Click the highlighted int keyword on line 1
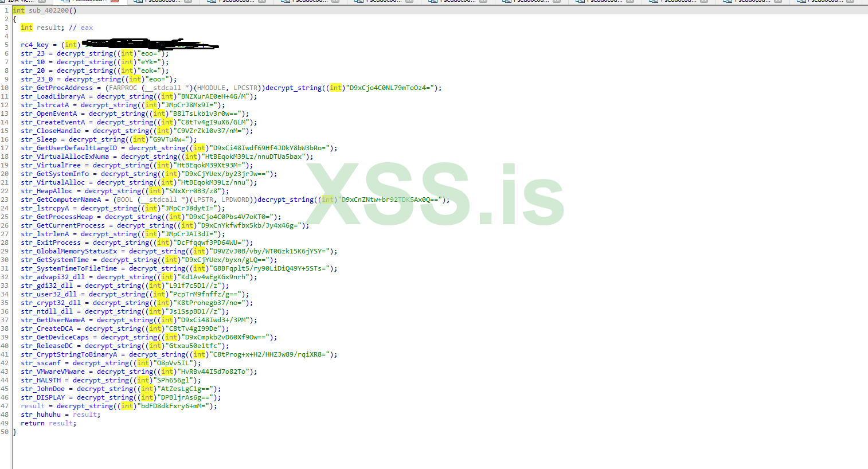The image size is (868, 469). tap(19, 10)
